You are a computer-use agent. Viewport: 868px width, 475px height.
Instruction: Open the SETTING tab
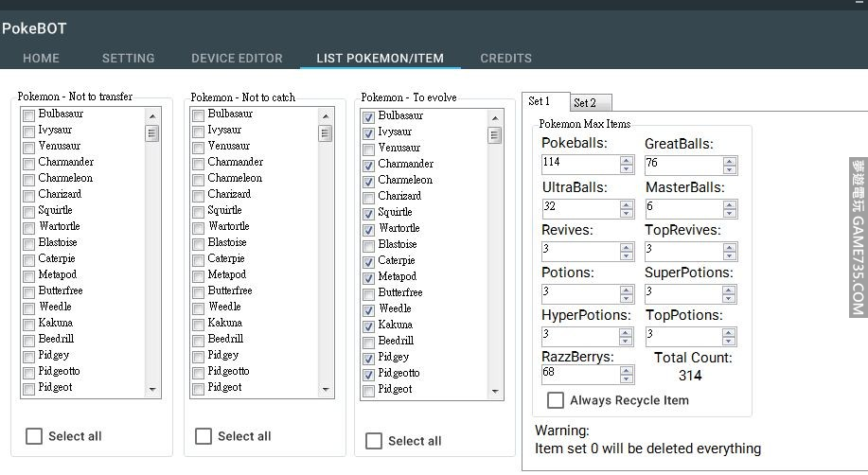point(128,59)
